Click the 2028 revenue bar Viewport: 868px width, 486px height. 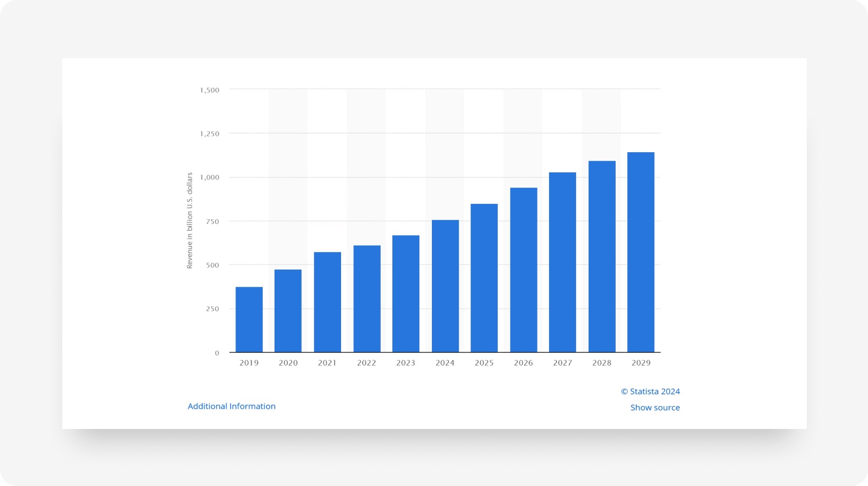601,256
